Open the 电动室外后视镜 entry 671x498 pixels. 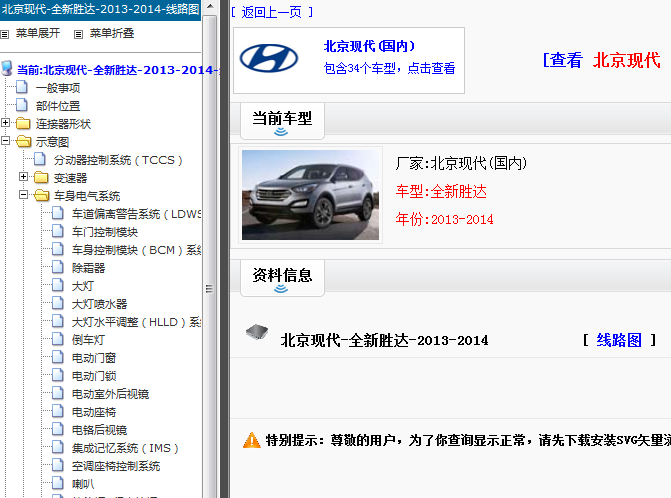[x=110, y=394]
